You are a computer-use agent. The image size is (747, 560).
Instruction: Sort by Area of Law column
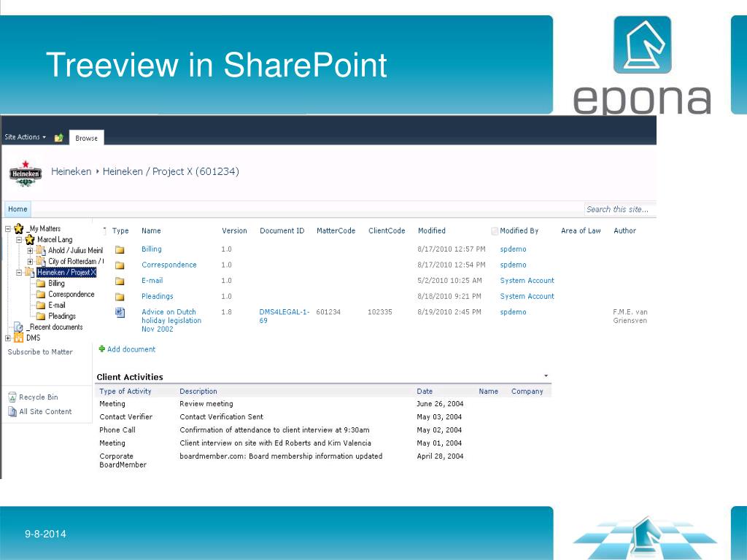pos(581,231)
